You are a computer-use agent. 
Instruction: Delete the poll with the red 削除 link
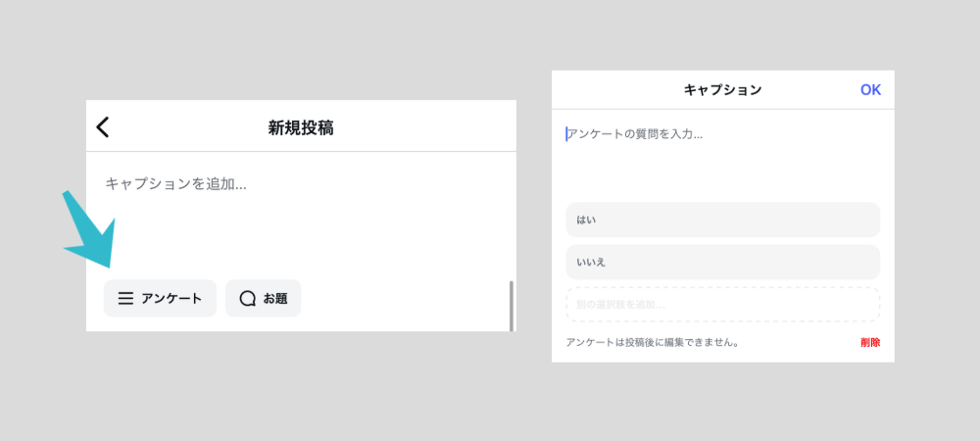point(869,343)
